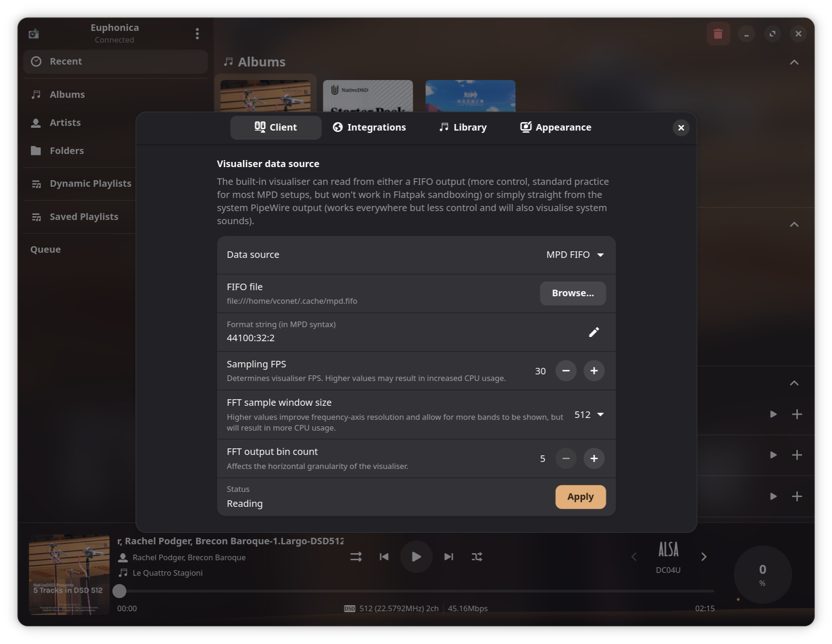
Task: Skip to the previous track
Action: pyautogui.click(x=384, y=556)
